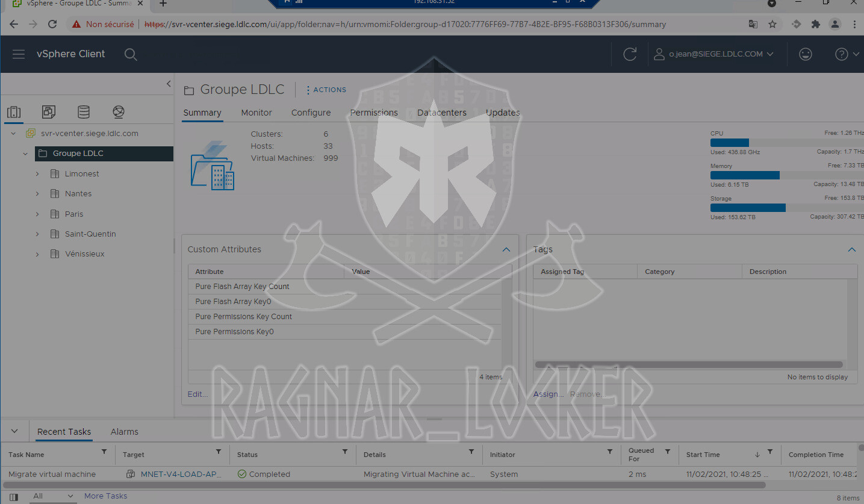
Task: Filter the Target column
Action: tap(219, 452)
